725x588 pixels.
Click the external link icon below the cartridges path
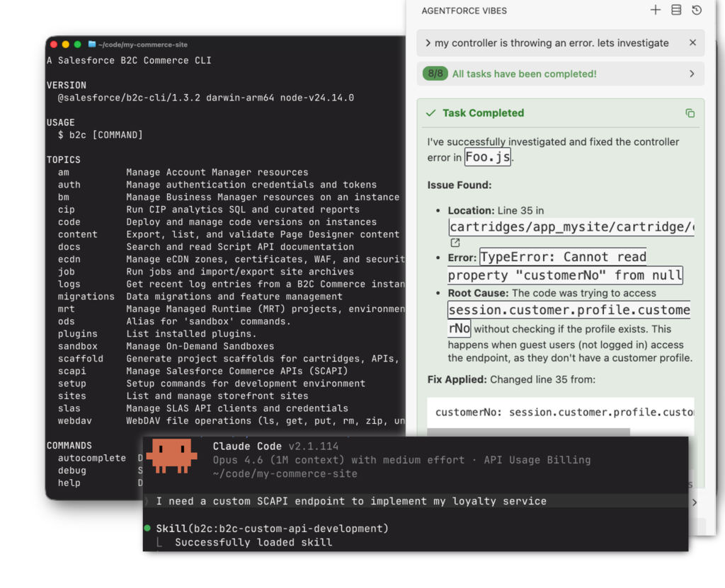(455, 243)
